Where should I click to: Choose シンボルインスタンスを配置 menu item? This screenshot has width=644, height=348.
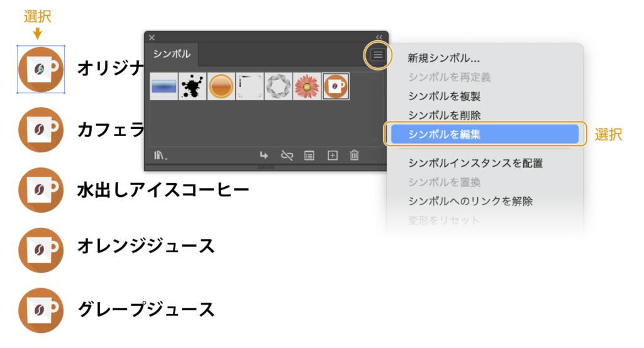coord(475,163)
